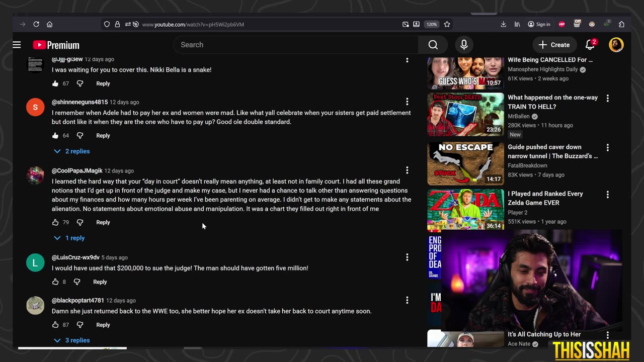644x362 pixels.
Task: Click the green L avatar
Action: click(35, 262)
